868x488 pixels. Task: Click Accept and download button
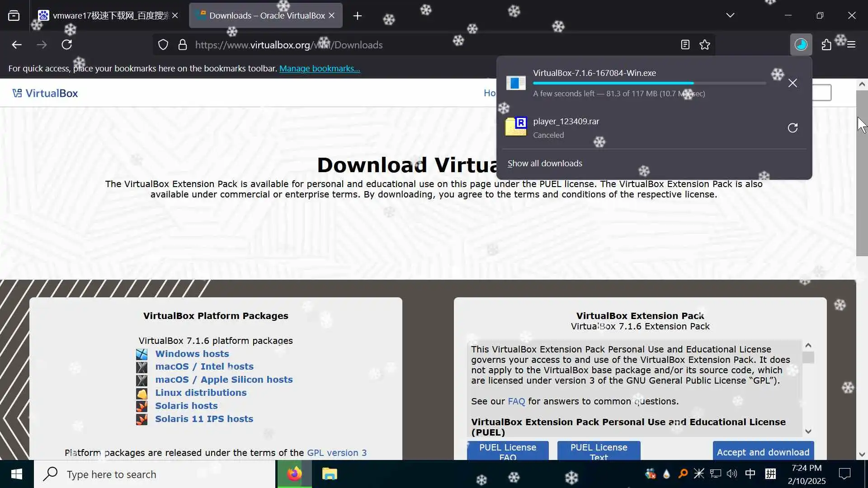tap(763, 452)
